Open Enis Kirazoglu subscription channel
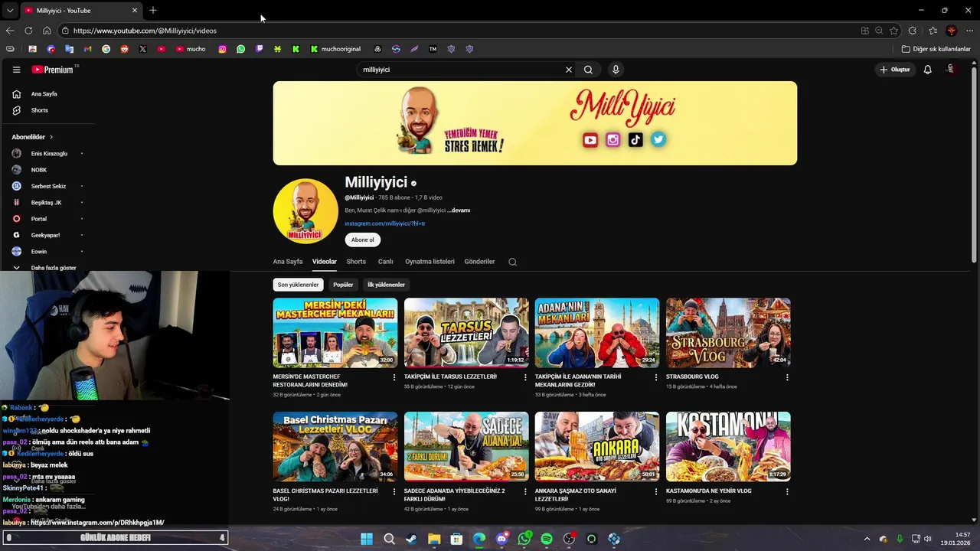 tap(47, 154)
